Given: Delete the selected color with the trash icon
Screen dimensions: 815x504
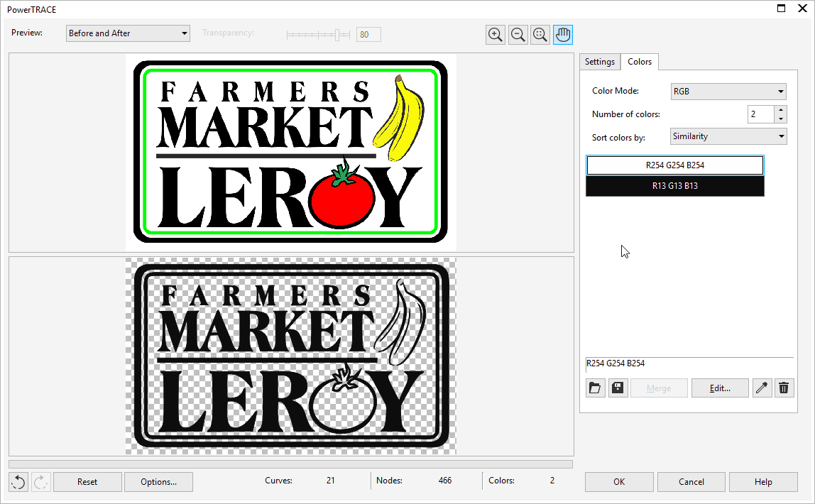Looking at the screenshot, I should coord(784,388).
